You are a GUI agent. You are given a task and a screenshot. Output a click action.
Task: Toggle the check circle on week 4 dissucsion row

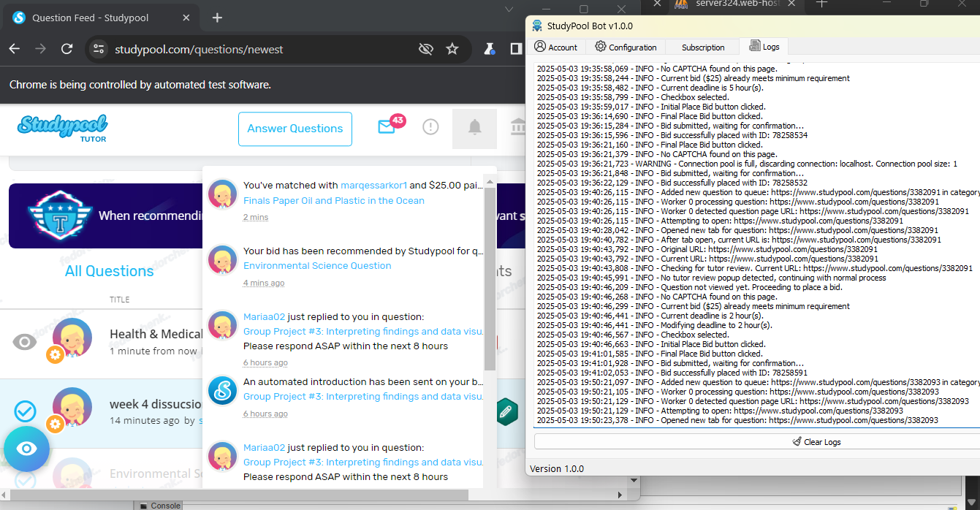25,411
